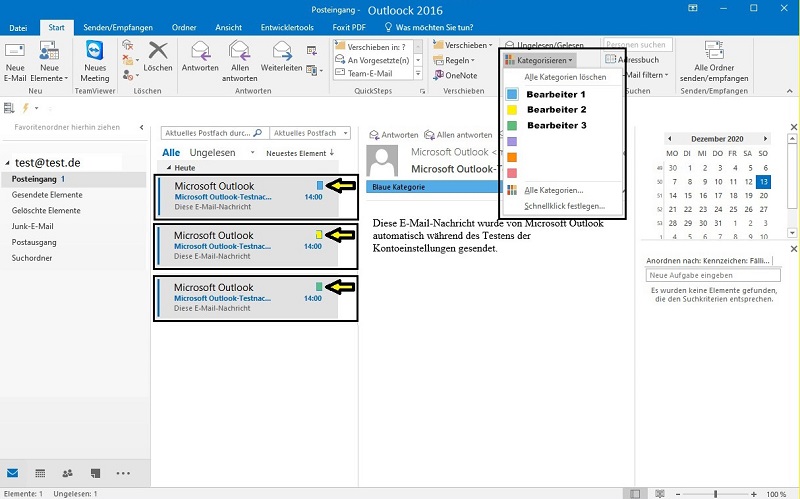
Task: Delete the message with Löschen
Action: point(158,57)
